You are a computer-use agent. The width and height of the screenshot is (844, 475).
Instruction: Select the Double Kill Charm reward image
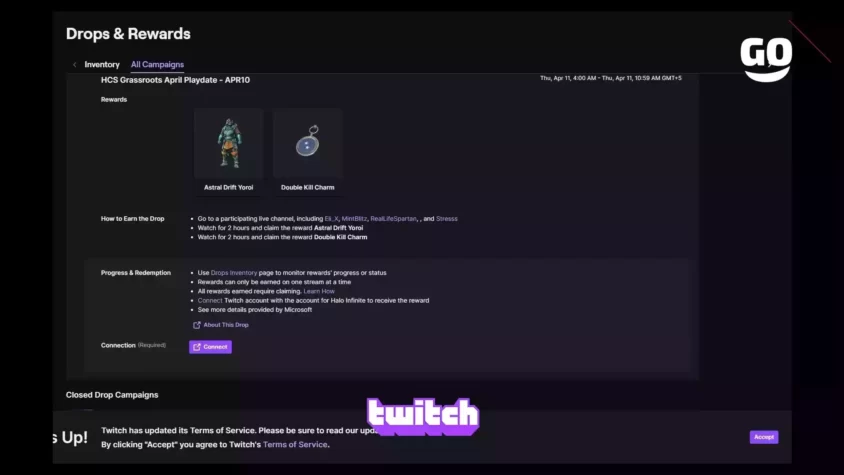pyautogui.click(x=307, y=144)
